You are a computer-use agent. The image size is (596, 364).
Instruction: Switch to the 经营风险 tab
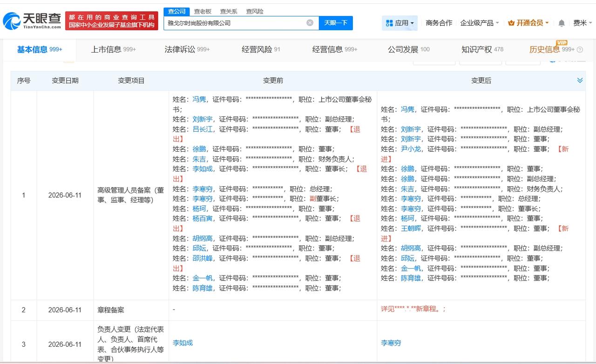(261, 49)
